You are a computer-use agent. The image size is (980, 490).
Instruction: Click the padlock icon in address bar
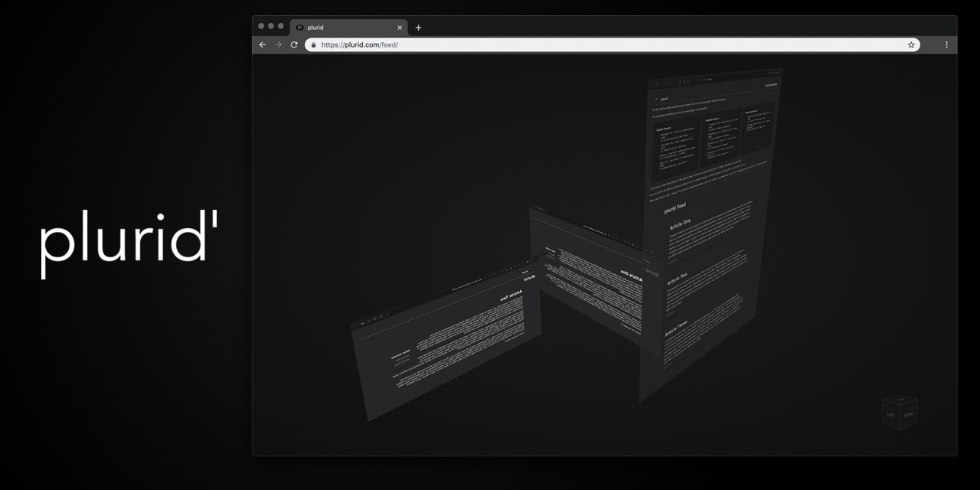(313, 45)
